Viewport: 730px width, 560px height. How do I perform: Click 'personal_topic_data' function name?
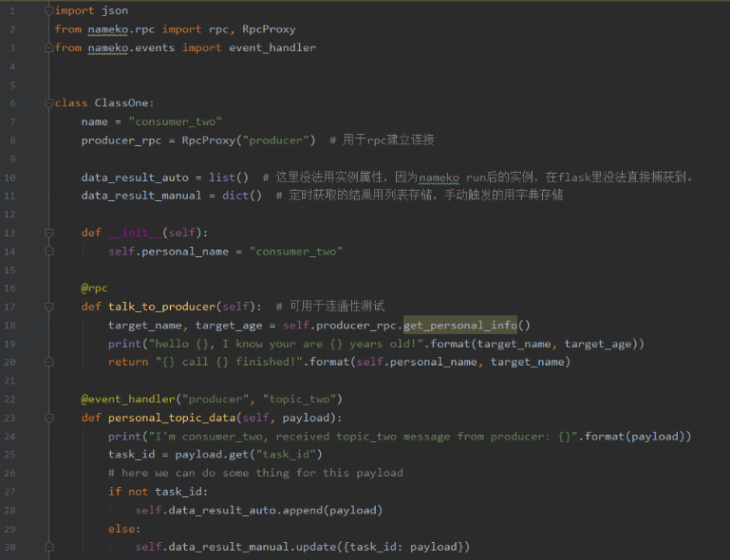pos(172,418)
